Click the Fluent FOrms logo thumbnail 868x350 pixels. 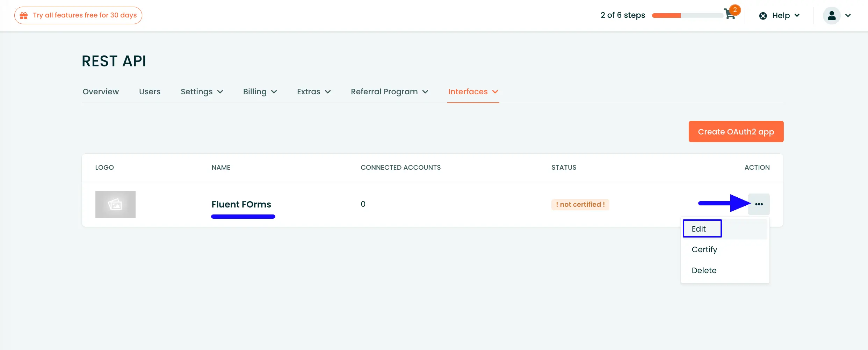point(115,204)
